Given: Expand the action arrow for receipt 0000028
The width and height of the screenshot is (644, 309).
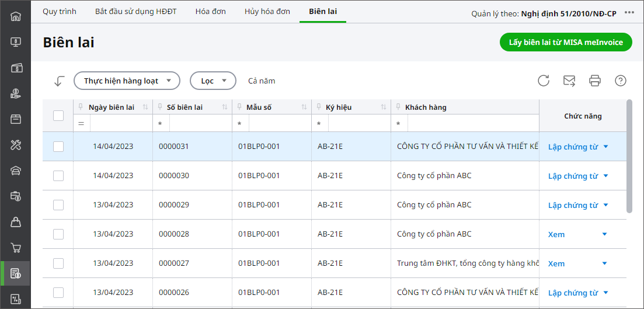Looking at the screenshot, I should click(x=604, y=234).
